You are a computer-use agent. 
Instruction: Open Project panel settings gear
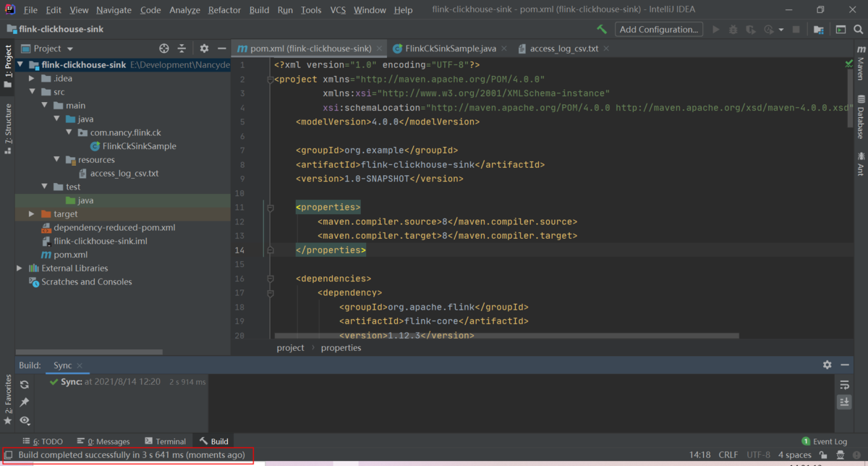[204, 48]
